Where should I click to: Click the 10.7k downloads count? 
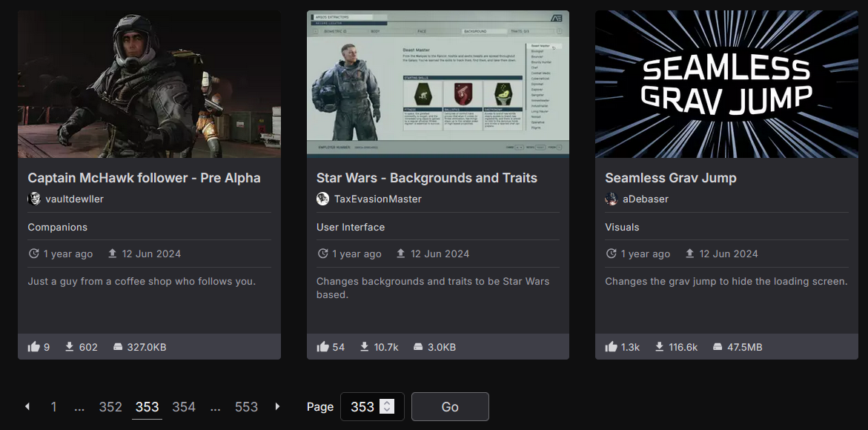[386, 348]
